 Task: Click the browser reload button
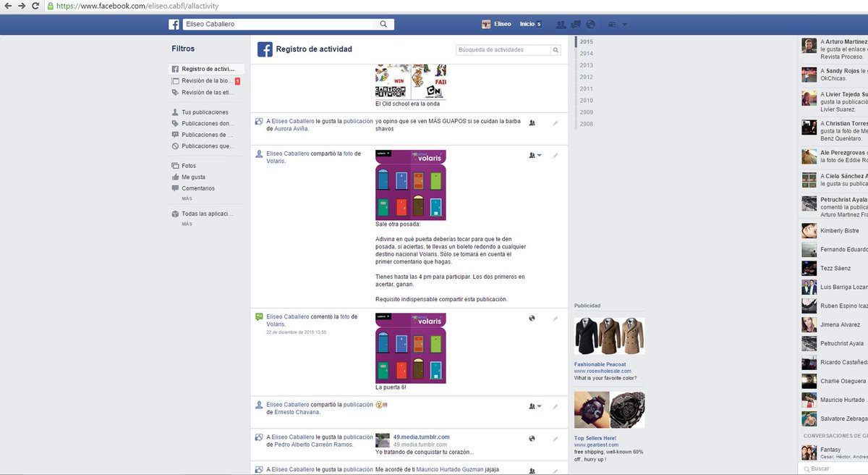pos(35,6)
